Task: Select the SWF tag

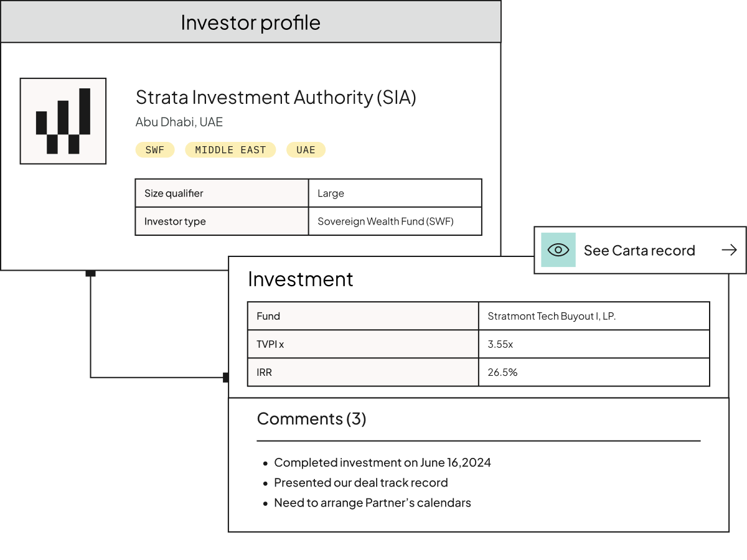Action: click(x=155, y=150)
